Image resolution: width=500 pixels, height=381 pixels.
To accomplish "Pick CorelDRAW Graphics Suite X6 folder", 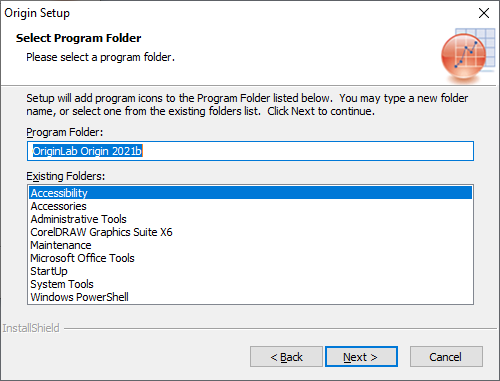I will click(x=251, y=232).
